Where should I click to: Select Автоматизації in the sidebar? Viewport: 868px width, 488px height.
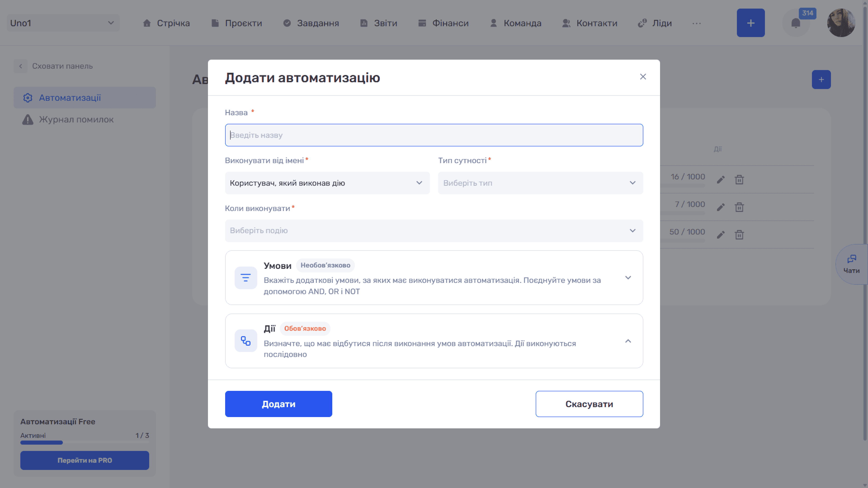click(x=85, y=98)
